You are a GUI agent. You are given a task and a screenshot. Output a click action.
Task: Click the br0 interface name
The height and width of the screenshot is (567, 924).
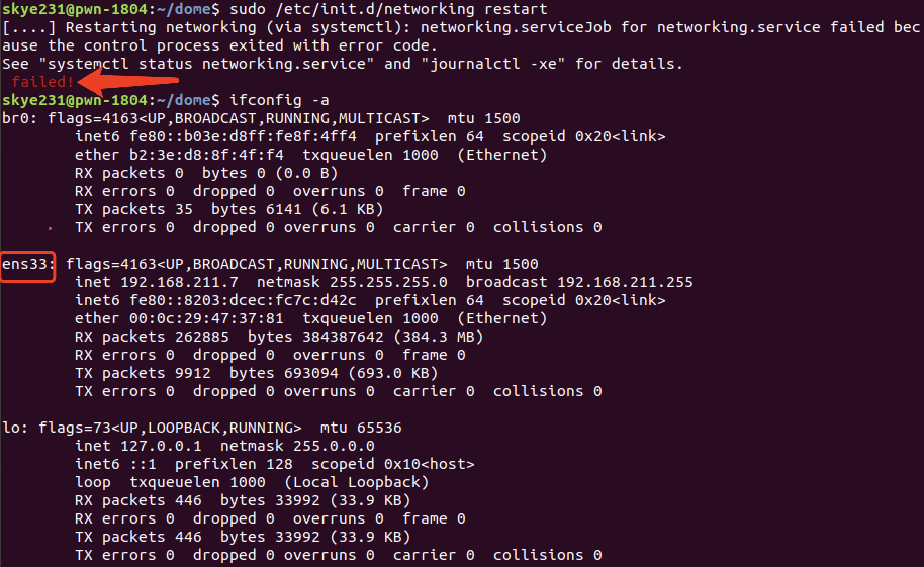pyautogui.click(x=16, y=119)
